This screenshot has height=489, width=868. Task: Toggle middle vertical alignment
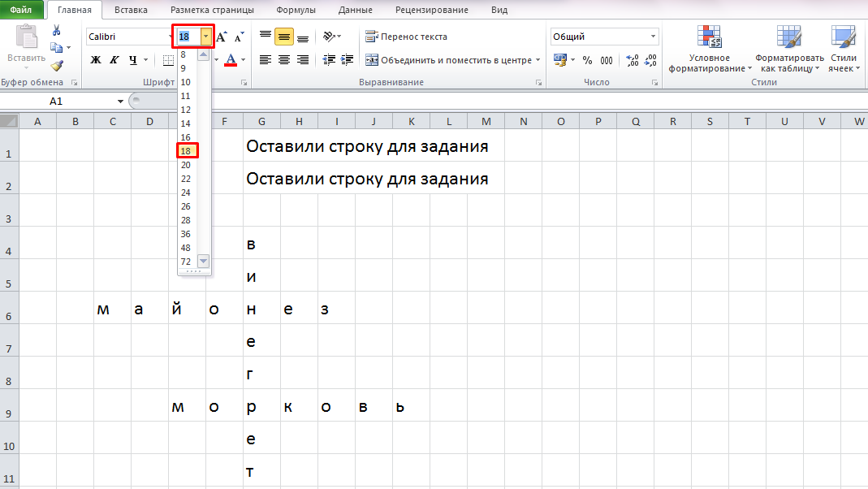point(284,37)
